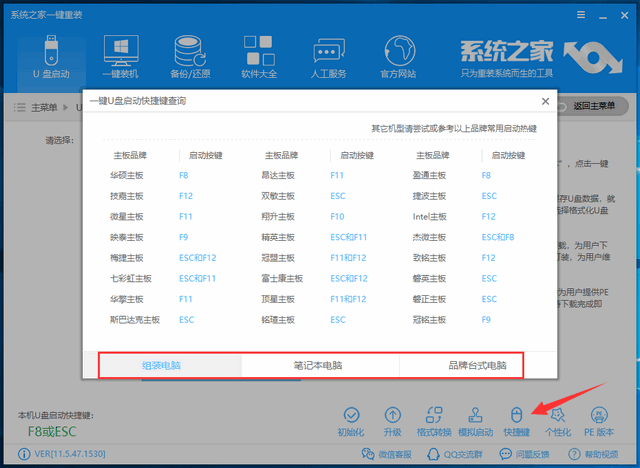The width and height of the screenshot is (640, 468).
Task: Click the 快捷键 hotkey icon
Action: (x=516, y=421)
